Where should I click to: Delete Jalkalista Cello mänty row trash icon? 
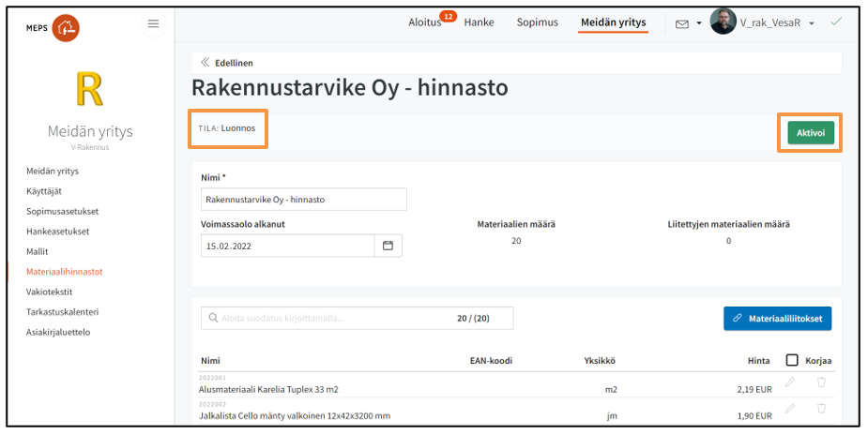coord(821,409)
